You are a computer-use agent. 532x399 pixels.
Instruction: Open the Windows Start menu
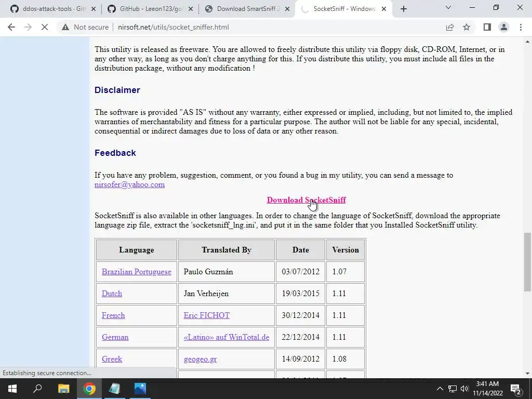[x=12, y=389]
